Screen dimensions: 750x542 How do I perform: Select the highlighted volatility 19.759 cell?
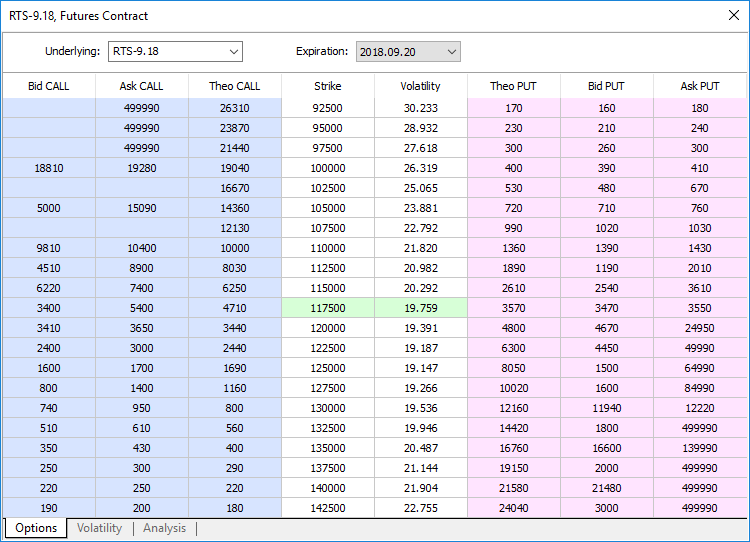[420, 308]
